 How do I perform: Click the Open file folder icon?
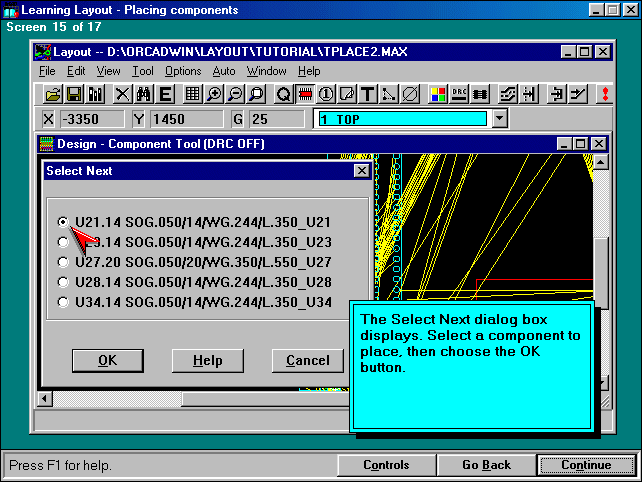point(54,94)
